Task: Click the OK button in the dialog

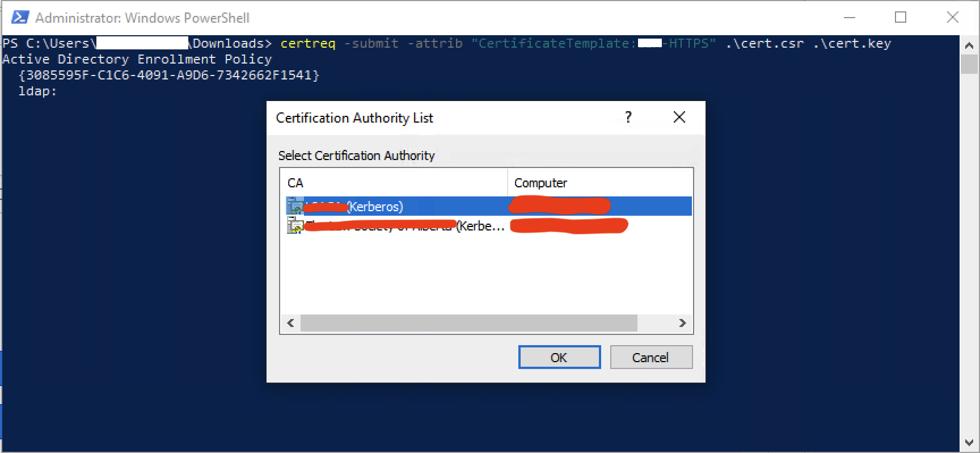Action: pyautogui.click(x=559, y=357)
